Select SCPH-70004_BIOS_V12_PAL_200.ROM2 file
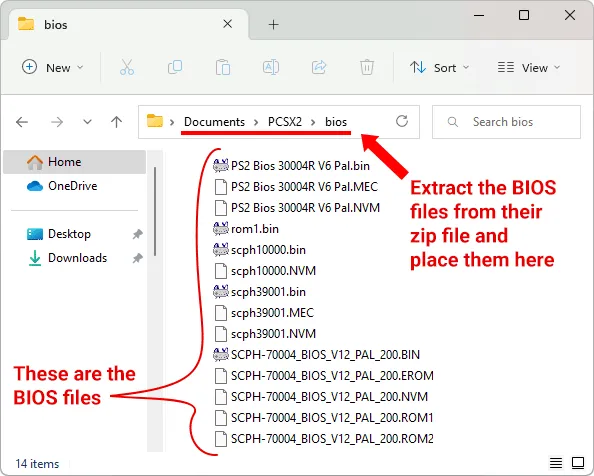The width and height of the screenshot is (594, 476). point(324,439)
